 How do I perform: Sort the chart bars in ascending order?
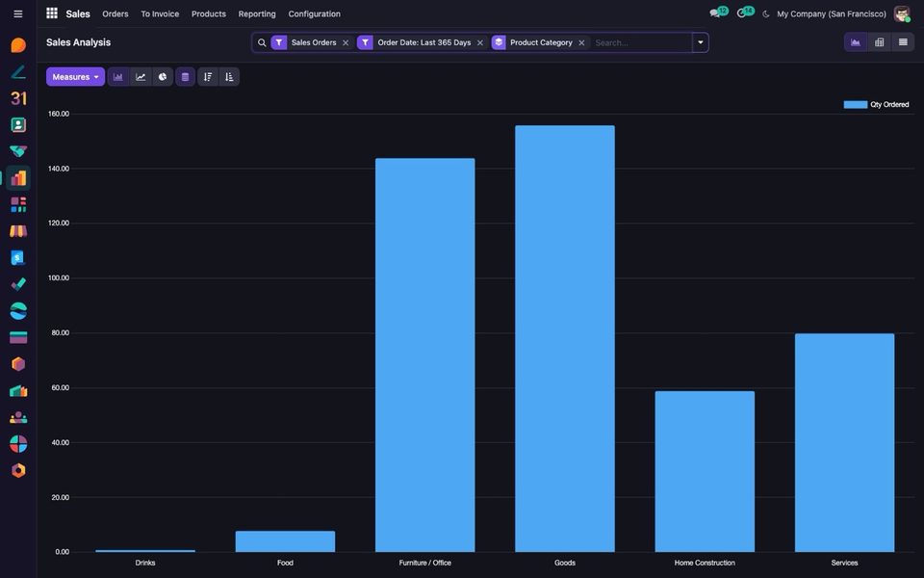(229, 77)
